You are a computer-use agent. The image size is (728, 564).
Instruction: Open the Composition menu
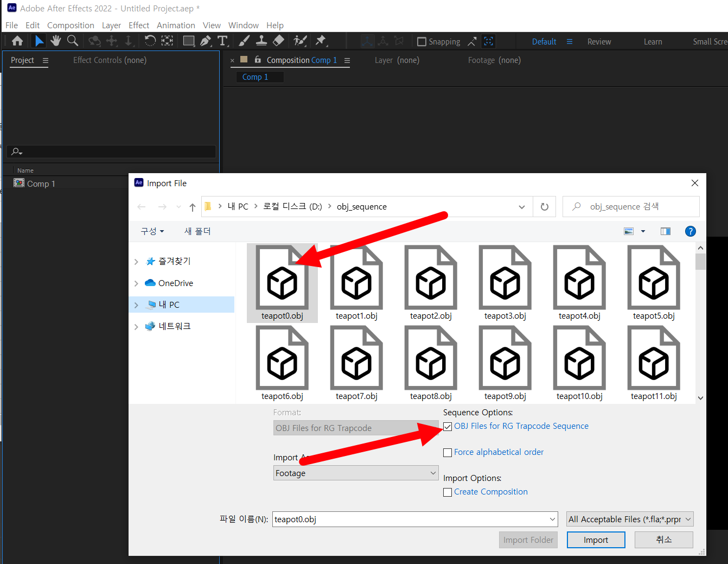71,26
